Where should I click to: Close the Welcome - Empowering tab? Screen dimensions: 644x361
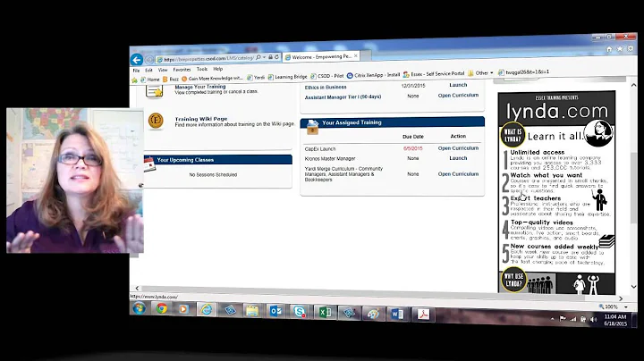click(356, 55)
